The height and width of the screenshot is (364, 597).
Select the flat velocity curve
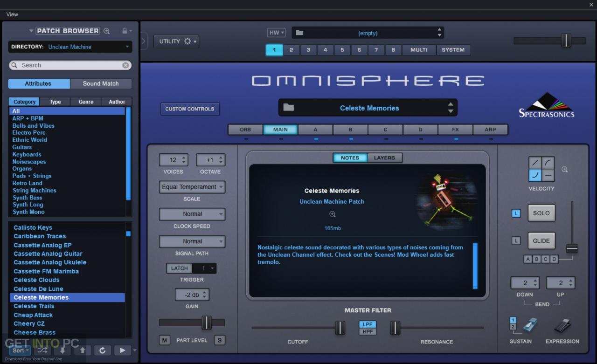tap(548, 176)
